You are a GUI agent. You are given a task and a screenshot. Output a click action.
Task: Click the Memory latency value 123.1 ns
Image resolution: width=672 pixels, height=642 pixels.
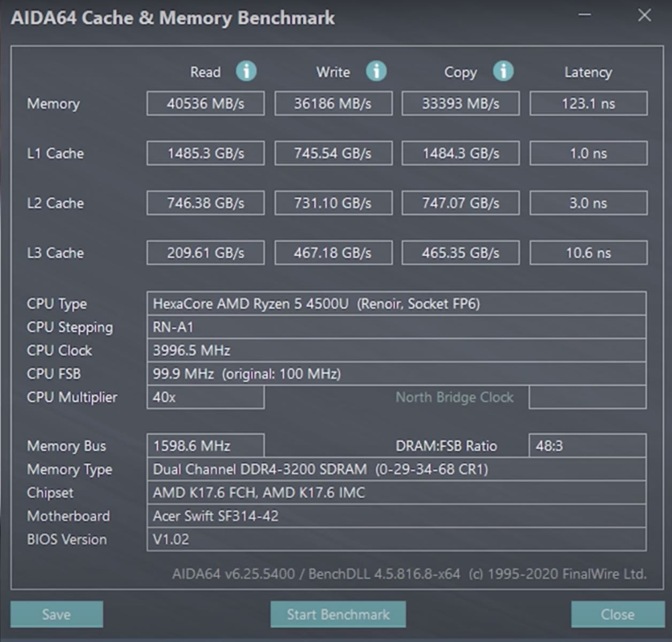[x=588, y=103]
